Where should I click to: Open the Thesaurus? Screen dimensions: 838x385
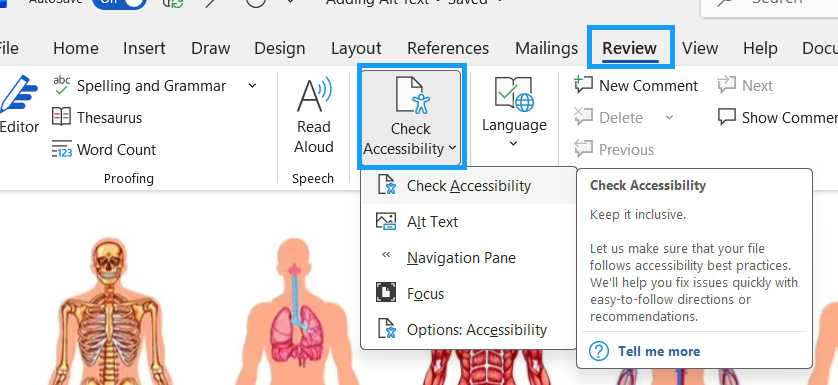pyautogui.click(x=97, y=117)
